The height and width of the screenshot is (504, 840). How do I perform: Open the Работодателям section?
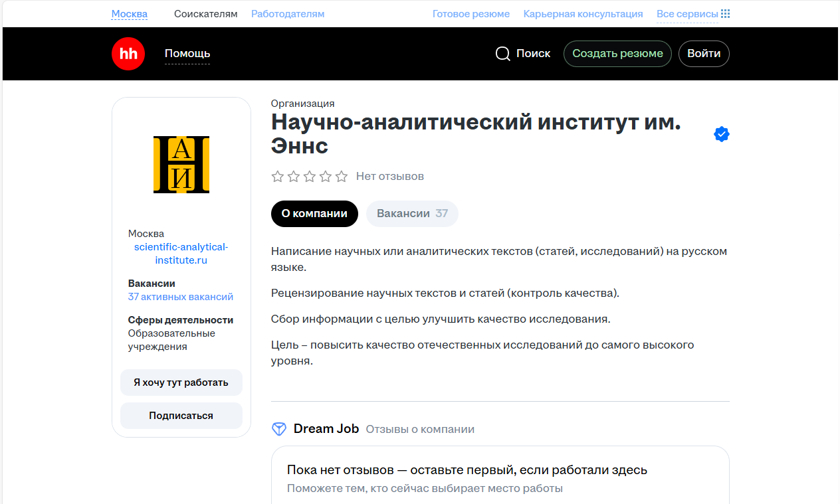click(288, 14)
